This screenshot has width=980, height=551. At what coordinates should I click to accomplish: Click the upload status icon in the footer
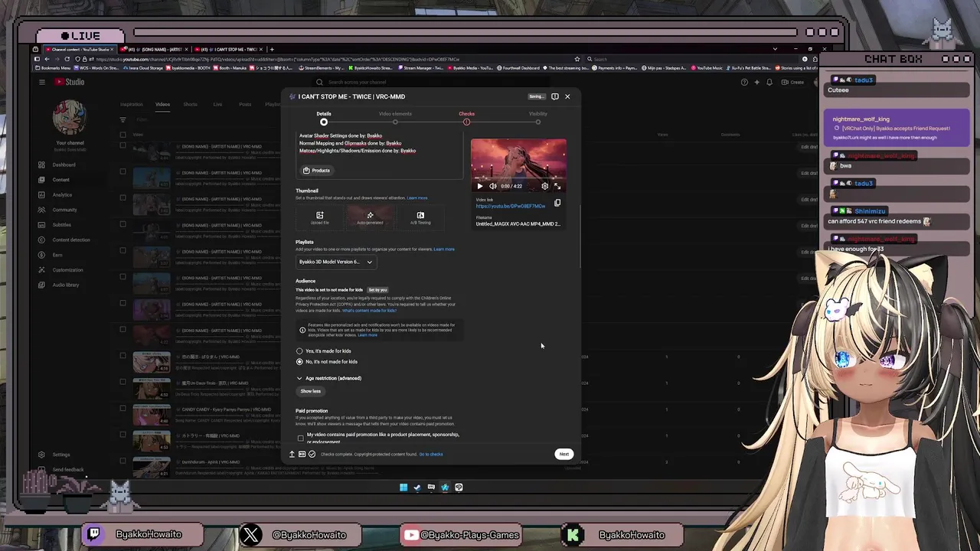[x=291, y=455]
